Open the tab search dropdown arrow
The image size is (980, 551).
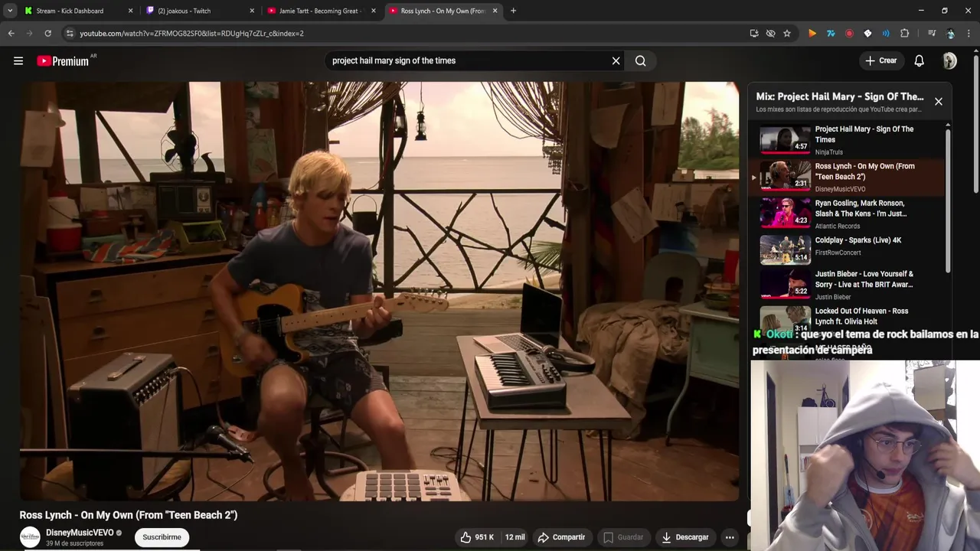coord(10,11)
